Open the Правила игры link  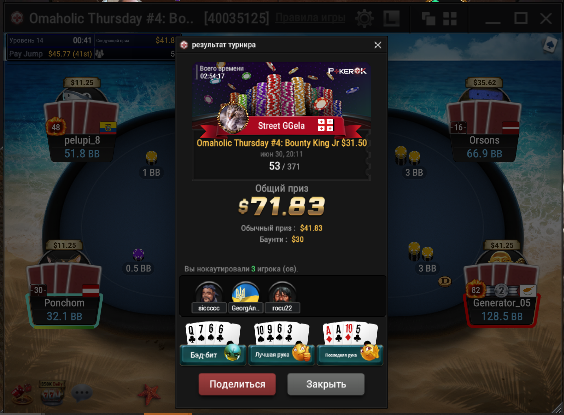pos(310,18)
